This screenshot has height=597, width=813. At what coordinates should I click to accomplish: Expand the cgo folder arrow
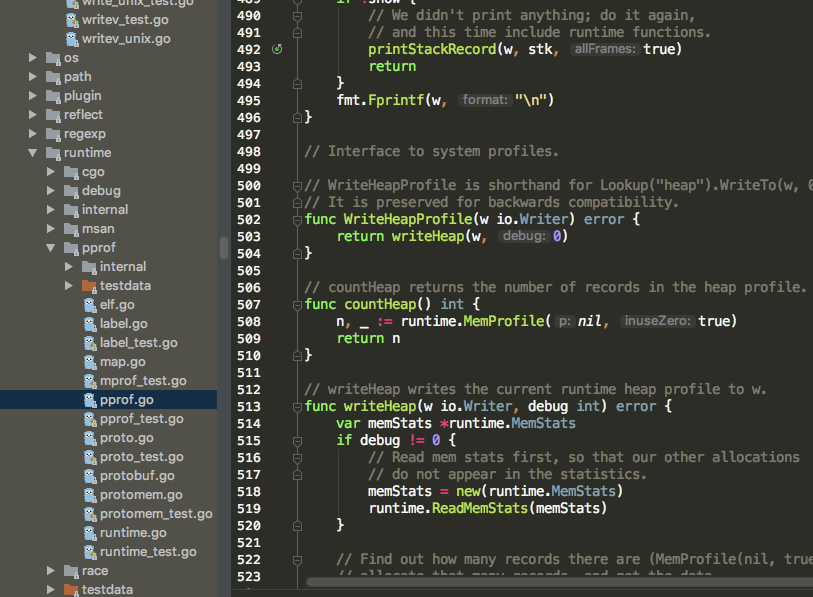[51, 172]
